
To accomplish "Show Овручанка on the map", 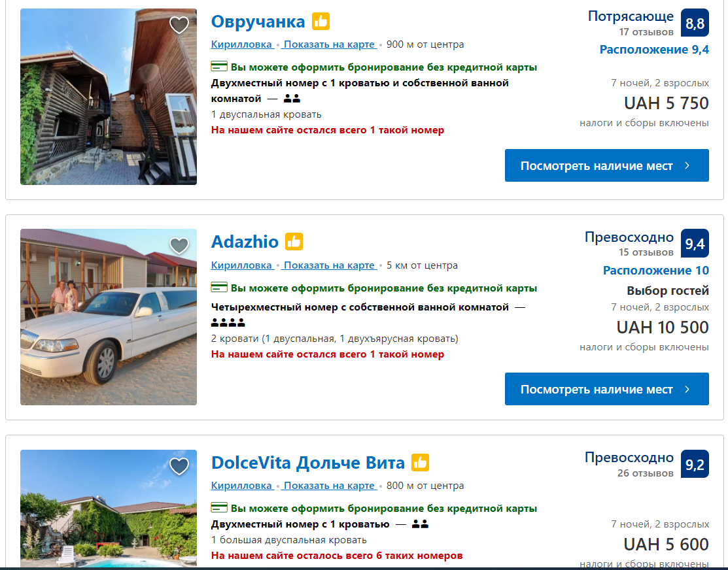I will 330,44.
